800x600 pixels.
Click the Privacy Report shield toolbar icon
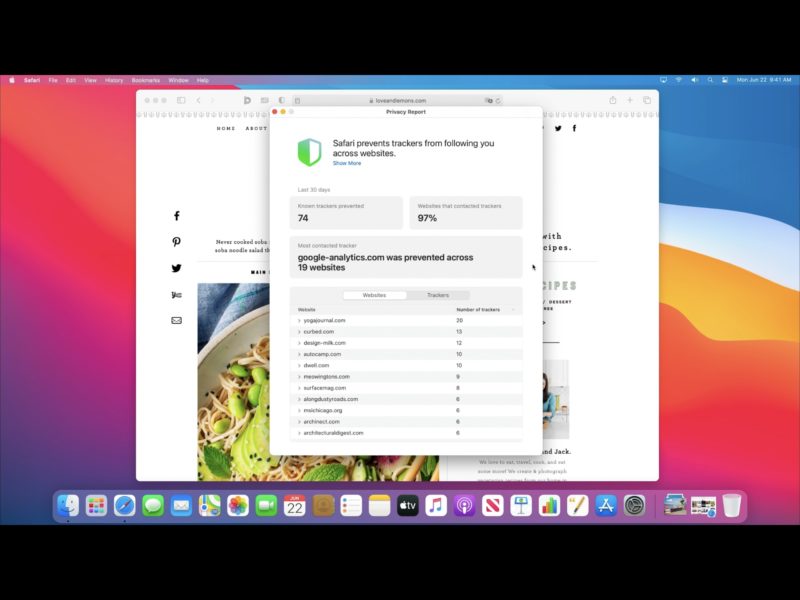[x=282, y=101]
